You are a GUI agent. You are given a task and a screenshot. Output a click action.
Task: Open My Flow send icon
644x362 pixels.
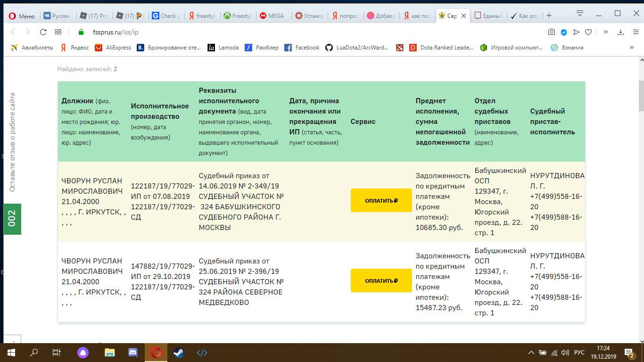tap(576, 32)
